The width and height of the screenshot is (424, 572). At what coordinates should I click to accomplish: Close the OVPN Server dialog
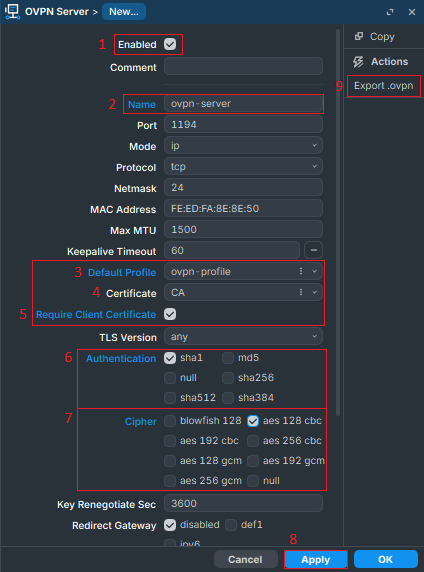[412, 12]
